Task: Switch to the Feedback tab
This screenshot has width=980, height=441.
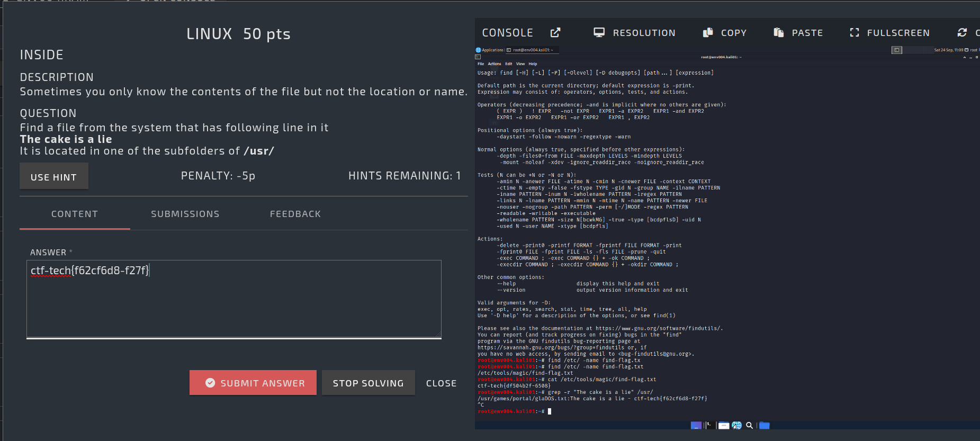Action: [295, 214]
